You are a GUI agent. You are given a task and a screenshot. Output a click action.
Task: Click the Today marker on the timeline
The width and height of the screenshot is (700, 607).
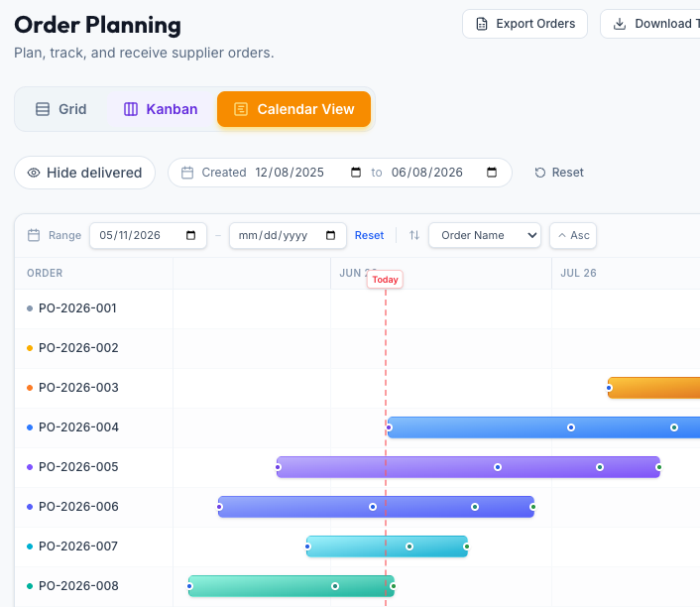(385, 280)
